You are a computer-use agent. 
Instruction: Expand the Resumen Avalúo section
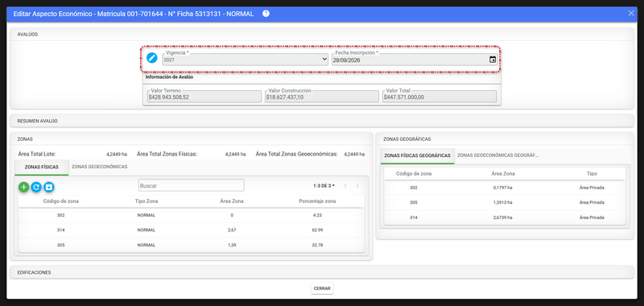[x=322, y=121]
